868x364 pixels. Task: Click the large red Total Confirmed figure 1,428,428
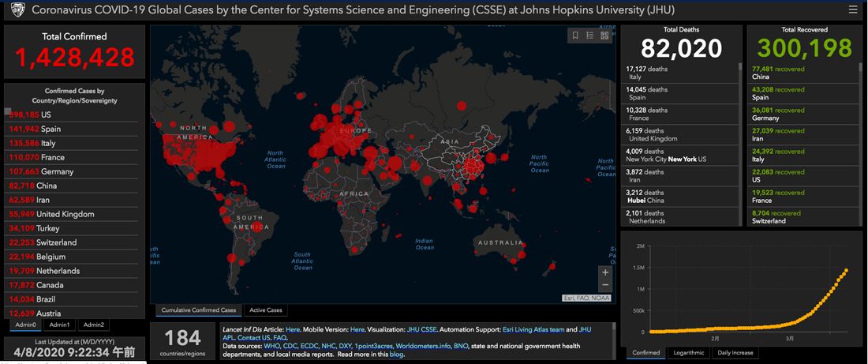74,57
